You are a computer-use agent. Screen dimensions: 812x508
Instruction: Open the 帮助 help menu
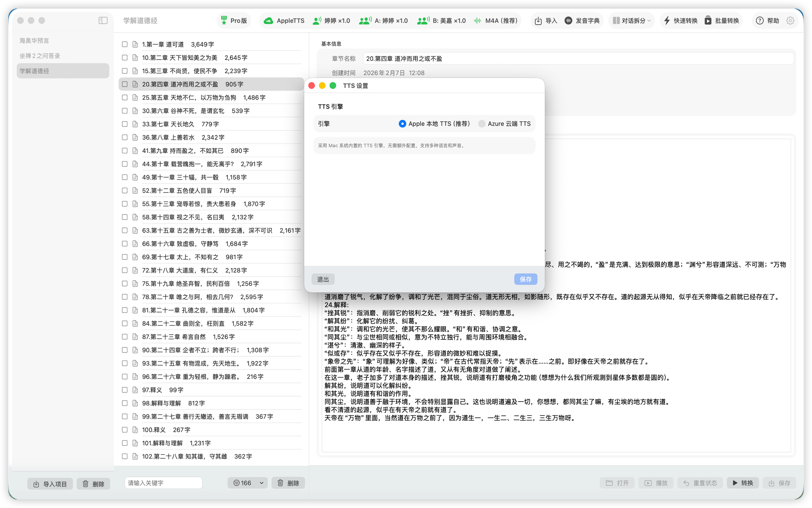click(x=767, y=21)
